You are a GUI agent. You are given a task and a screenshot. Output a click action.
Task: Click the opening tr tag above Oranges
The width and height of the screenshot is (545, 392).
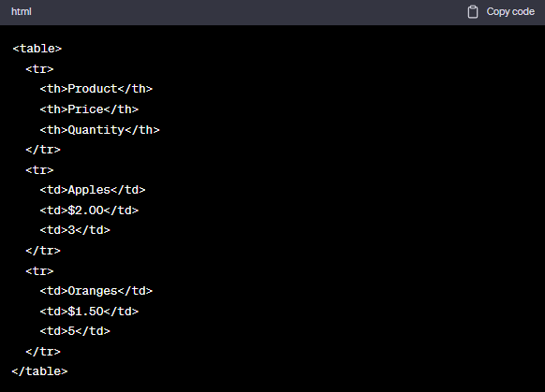tap(39, 271)
